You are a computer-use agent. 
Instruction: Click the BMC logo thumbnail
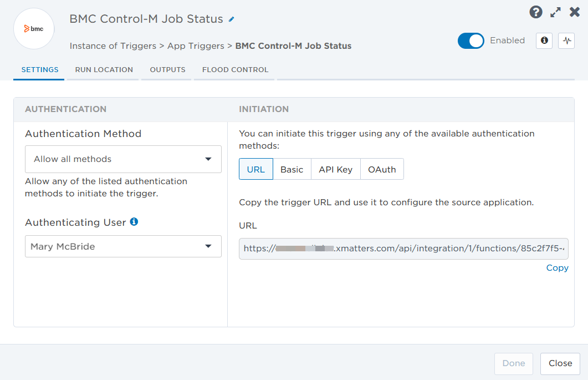point(34,29)
